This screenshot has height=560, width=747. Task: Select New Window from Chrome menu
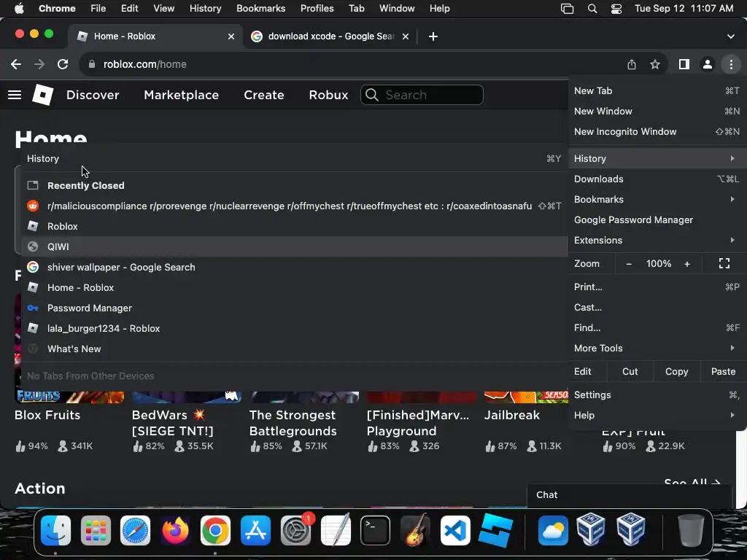[x=657, y=112]
